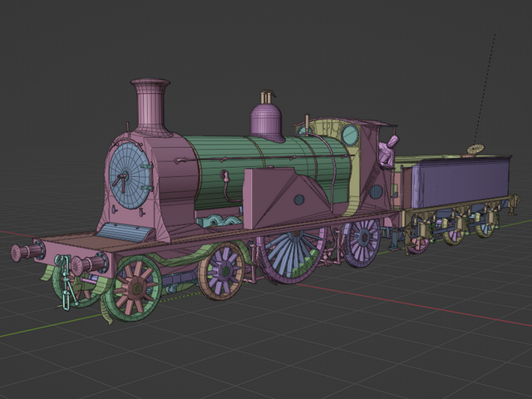The width and height of the screenshot is (532, 399).
Task: Select the porthole on the cab side
Action: (x=377, y=192)
